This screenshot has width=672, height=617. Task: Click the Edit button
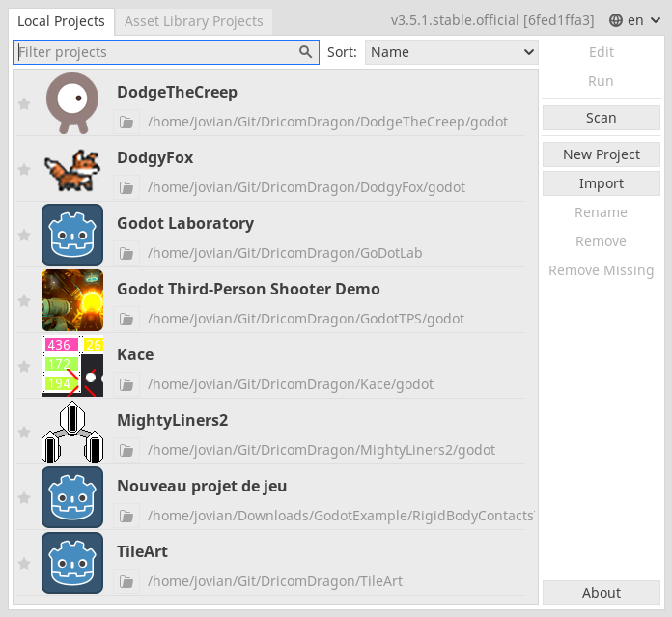pyautogui.click(x=601, y=52)
